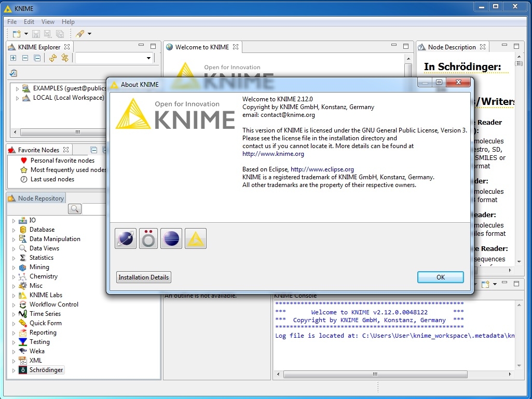Click the Time Series category icon
The width and height of the screenshot is (532, 399).
tap(23, 314)
